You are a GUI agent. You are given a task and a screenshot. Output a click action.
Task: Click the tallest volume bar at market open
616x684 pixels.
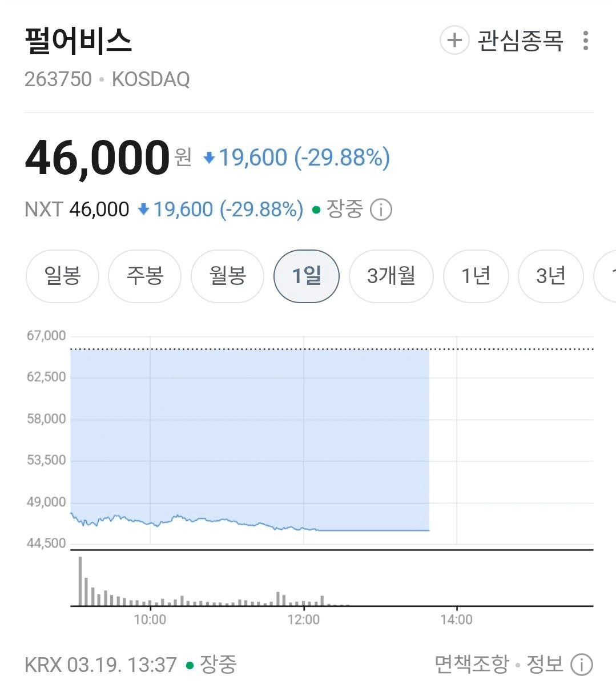point(80,581)
